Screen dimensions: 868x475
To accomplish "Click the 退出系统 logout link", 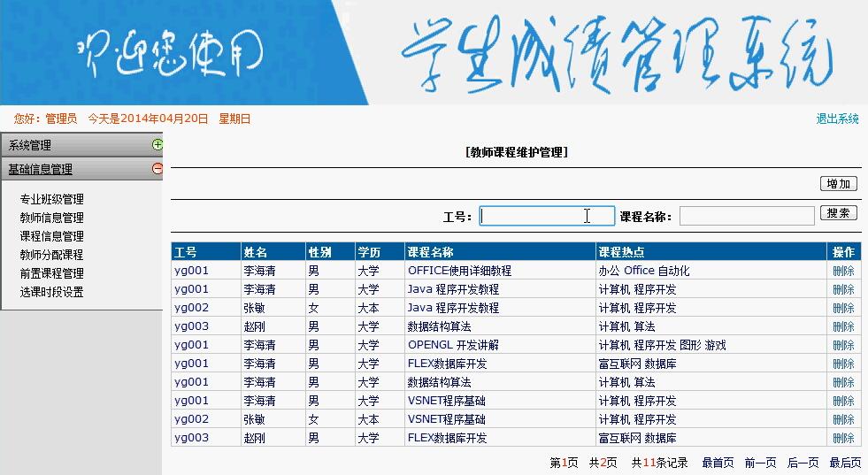I will [x=837, y=119].
